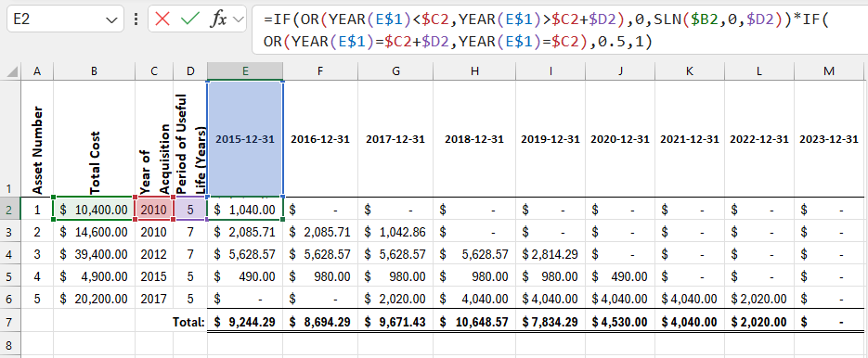Click the $14,600.00 total cost cell

(94, 231)
